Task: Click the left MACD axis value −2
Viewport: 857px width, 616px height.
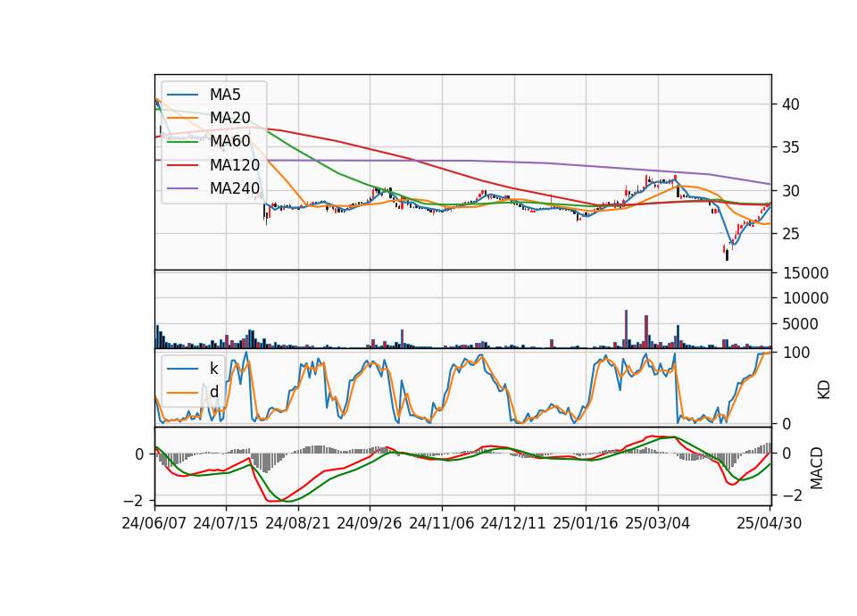Action: (134, 501)
